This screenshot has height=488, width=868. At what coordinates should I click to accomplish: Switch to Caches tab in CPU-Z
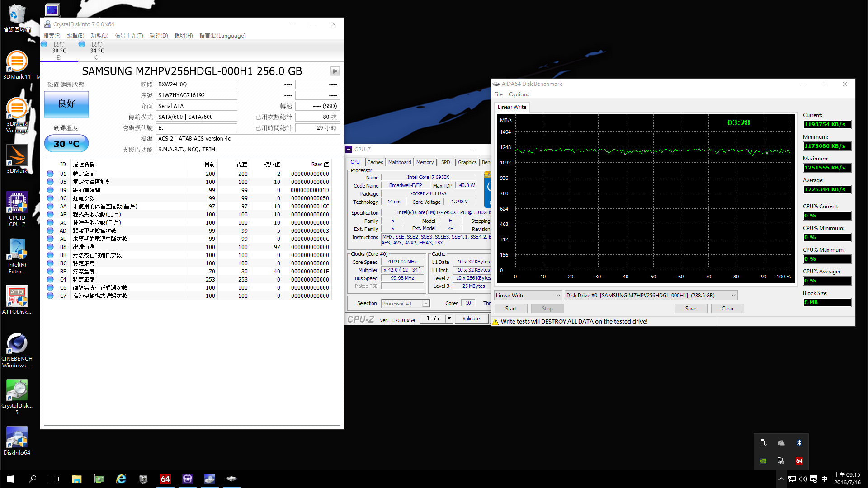pos(375,162)
